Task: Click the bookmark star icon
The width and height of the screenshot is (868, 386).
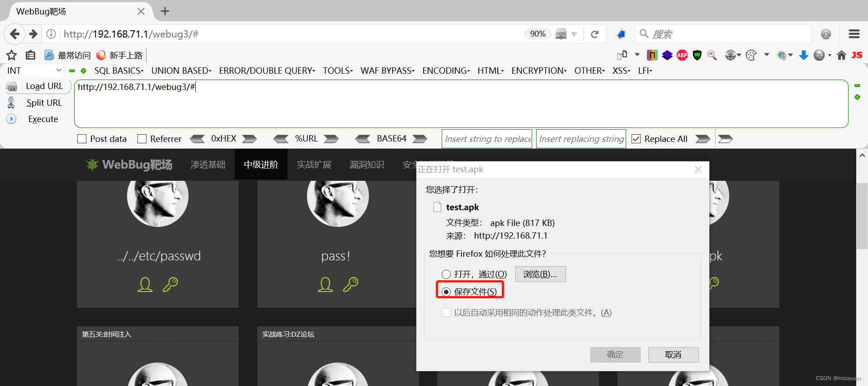Action: pyautogui.click(x=12, y=55)
